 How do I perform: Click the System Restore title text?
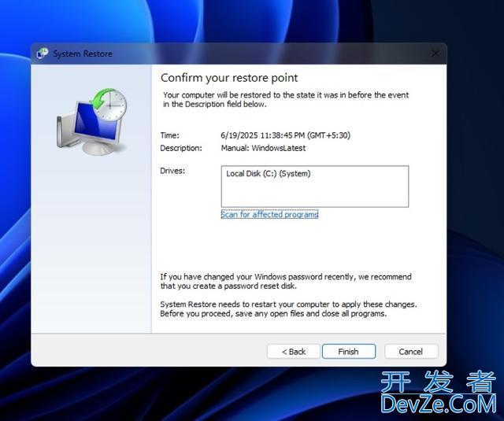[83, 54]
